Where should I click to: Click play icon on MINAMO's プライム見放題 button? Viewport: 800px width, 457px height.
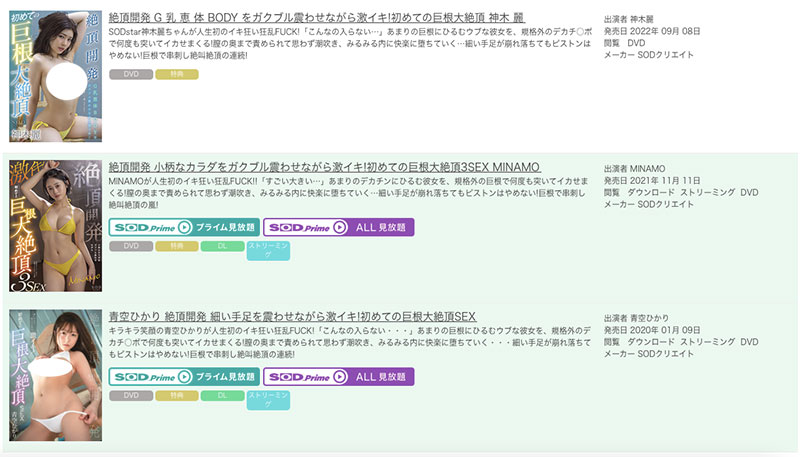(x=183, y=227)
